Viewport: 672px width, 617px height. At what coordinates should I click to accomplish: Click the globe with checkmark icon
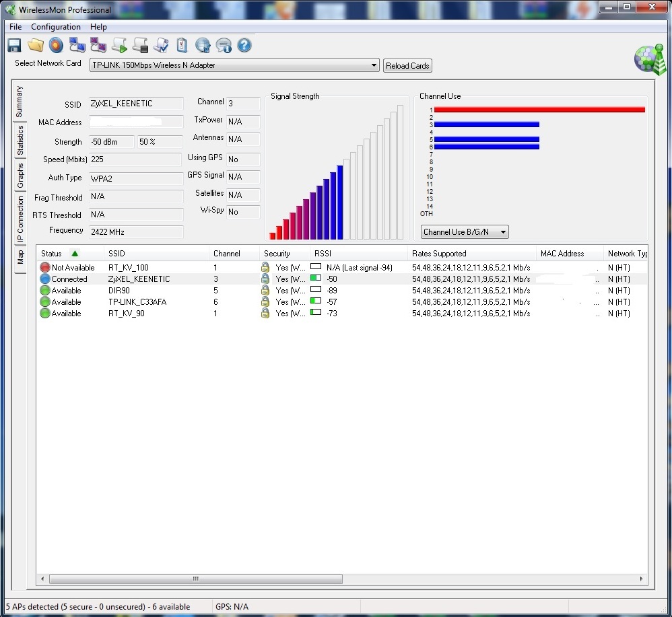coord(203,45)
